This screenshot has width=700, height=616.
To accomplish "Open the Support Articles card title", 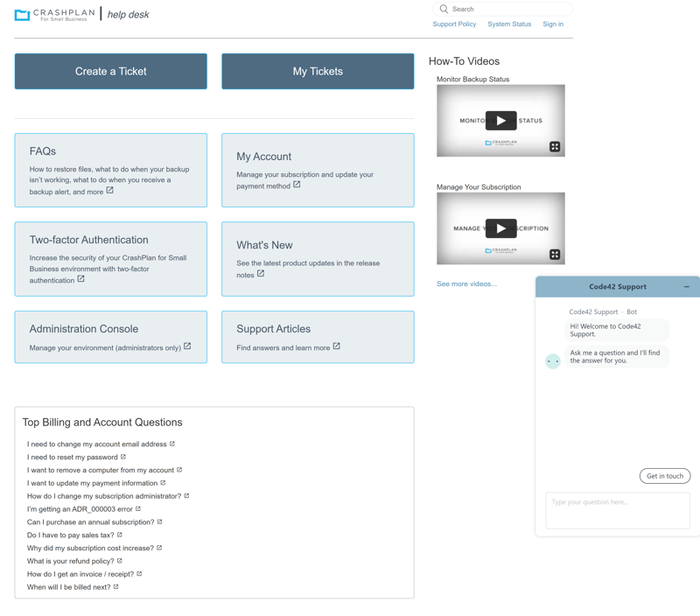I will pos(274,329).
